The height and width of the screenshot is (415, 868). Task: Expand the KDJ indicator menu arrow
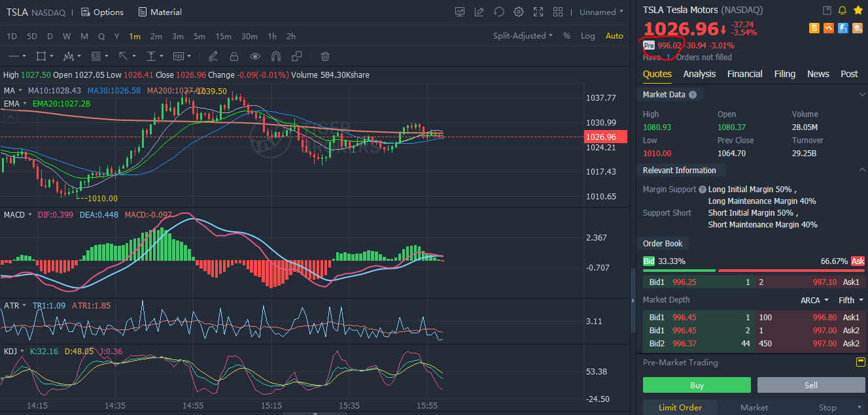tap(22, 351)
